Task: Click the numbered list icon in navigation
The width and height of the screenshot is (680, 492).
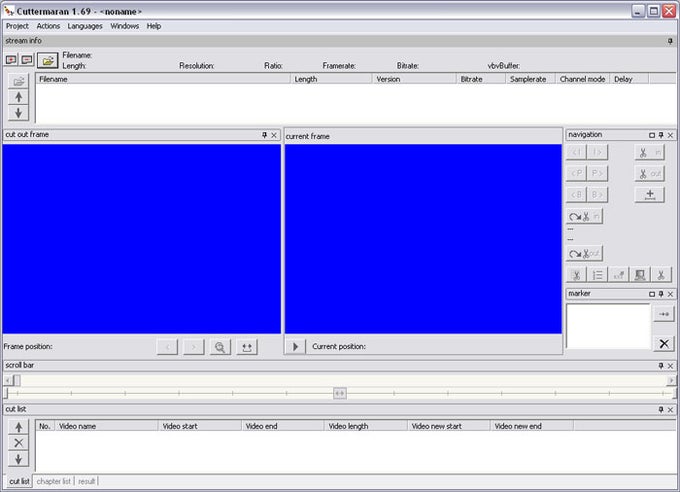Action: click(598, 275)
